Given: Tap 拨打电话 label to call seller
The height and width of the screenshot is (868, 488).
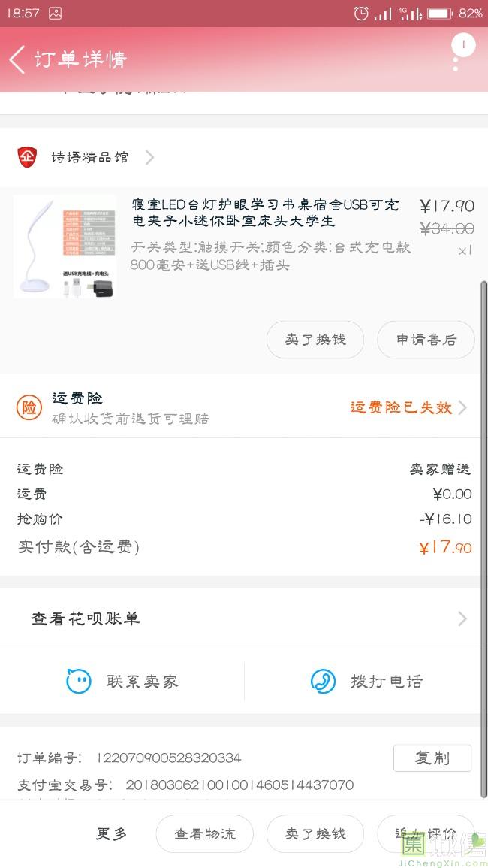Looking at the screenshot, I should coord(386,682).
